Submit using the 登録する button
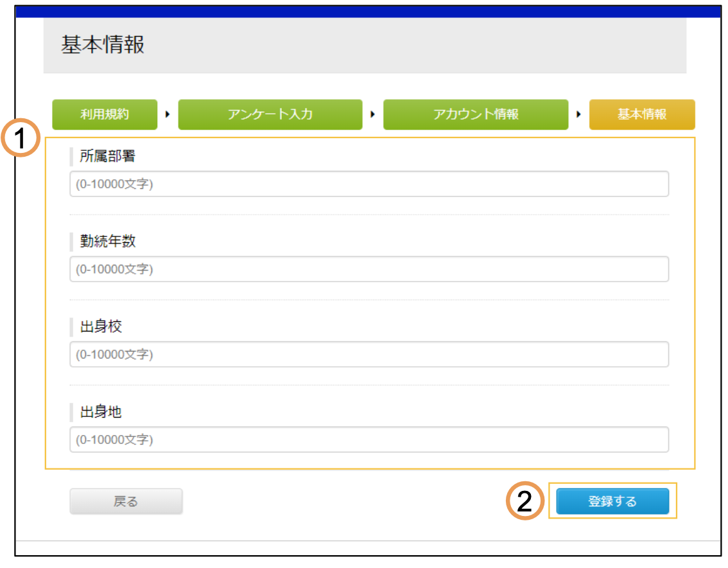The width and height of the screenshot is (728, 568). (x=612, y=501)
